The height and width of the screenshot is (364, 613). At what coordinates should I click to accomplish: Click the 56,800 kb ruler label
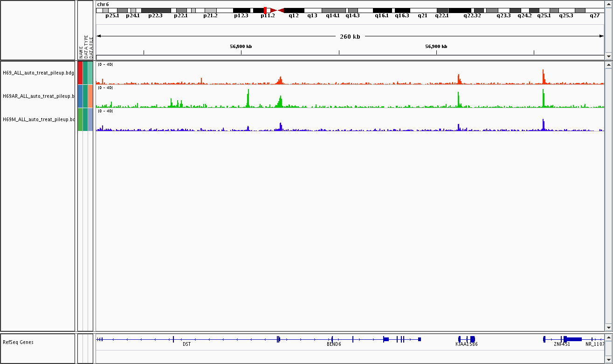[241, 47]
